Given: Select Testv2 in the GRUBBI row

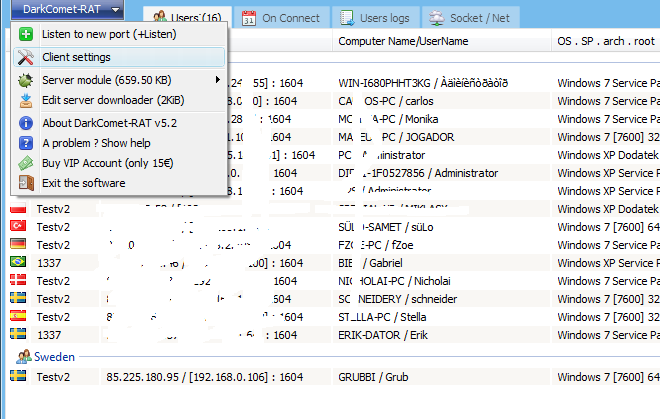Looking at the screenshot, I should [53, 377].
